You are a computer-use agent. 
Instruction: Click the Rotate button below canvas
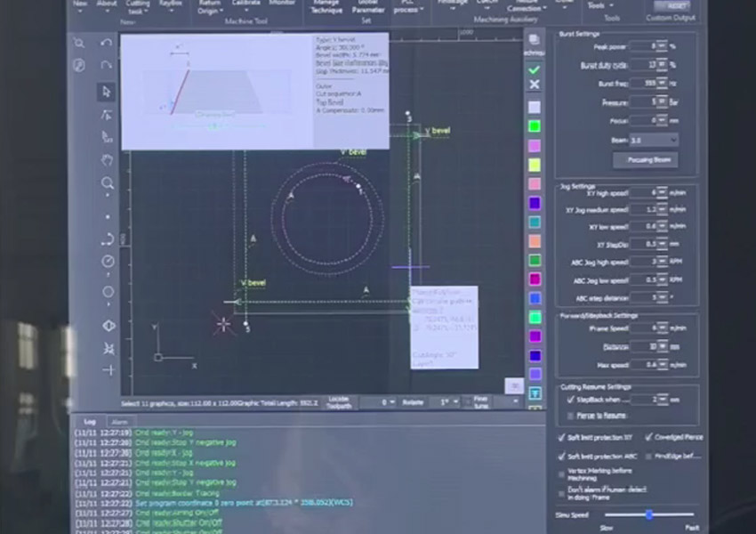pyautogui.click(x=413, y=402)
